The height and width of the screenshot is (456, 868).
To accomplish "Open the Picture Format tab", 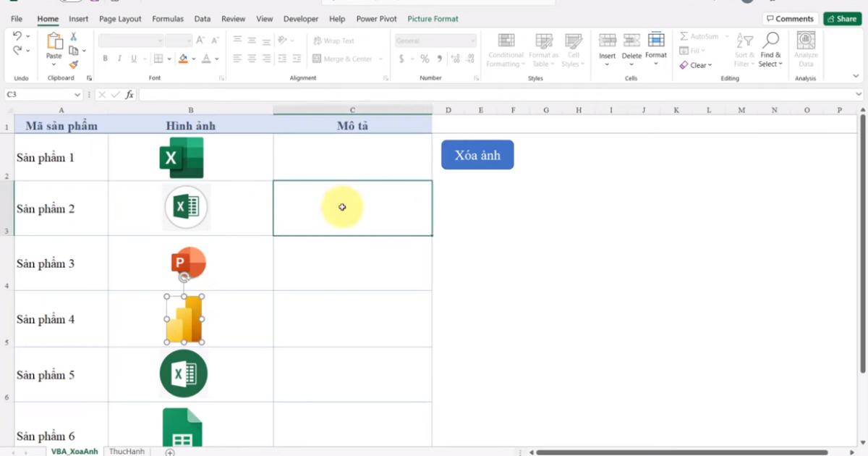I will [x=433, y=19].
